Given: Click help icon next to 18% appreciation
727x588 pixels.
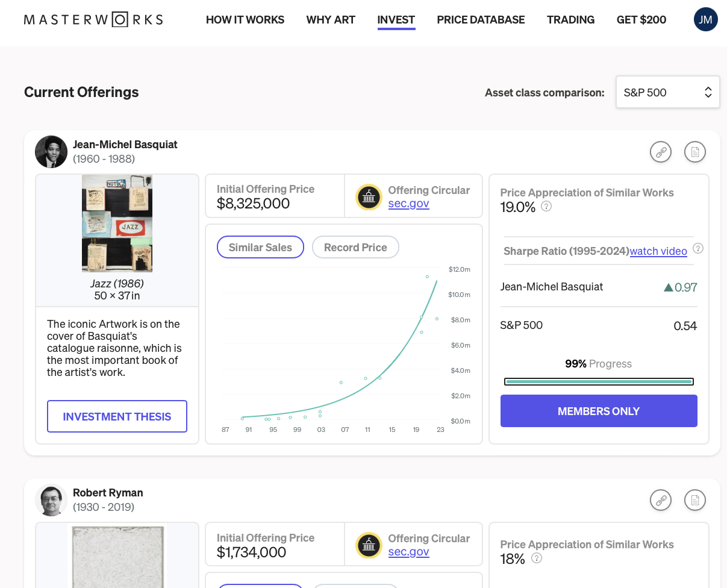Looking at the screenshot, I should tap(537, 558).
